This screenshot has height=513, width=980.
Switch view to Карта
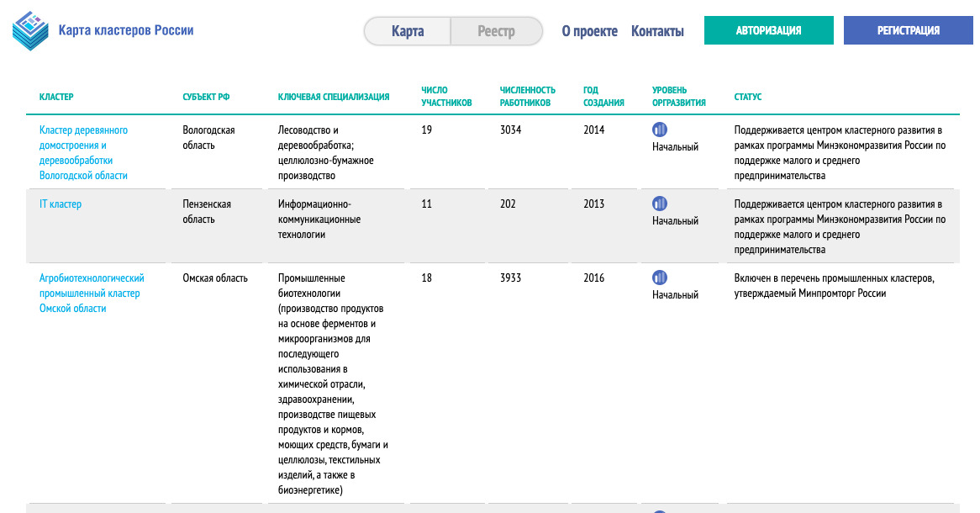click(x=408, y=31)
